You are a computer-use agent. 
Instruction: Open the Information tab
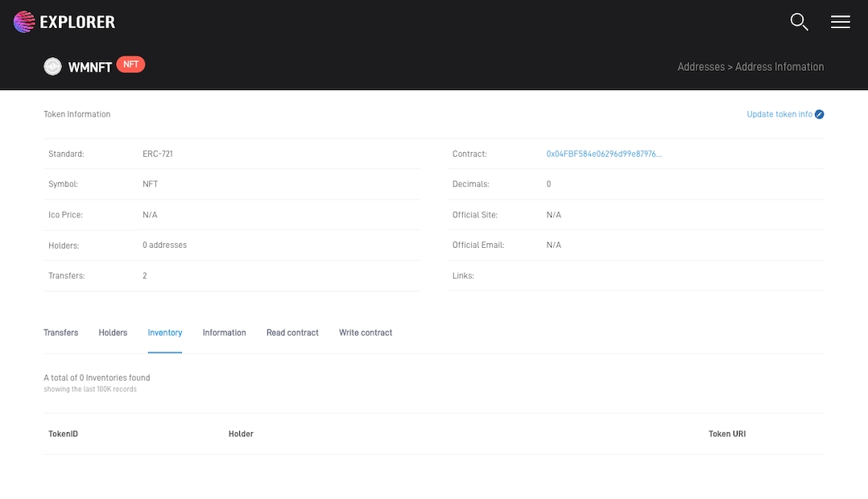coord(224,332)
